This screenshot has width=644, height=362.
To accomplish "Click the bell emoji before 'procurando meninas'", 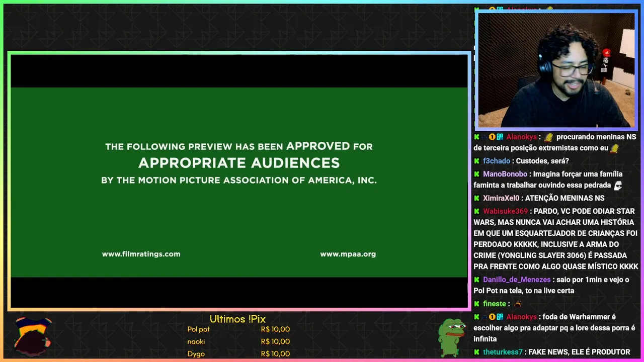I will 548,137.
